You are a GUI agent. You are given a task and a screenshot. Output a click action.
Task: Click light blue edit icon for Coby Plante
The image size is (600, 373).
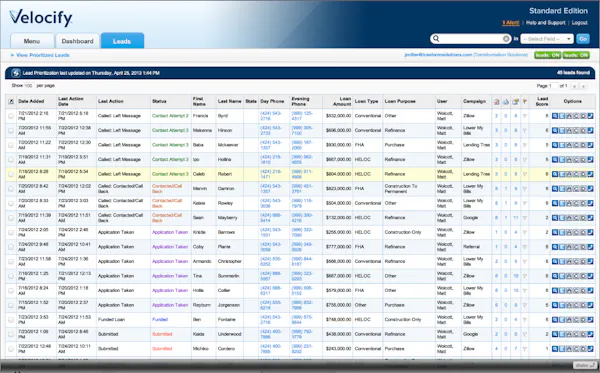pos(562,247)
